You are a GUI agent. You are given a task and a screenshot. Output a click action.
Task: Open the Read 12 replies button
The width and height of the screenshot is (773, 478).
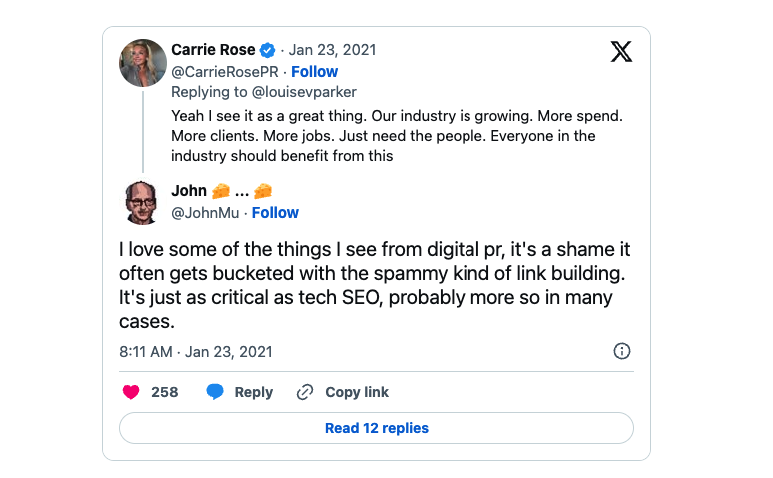pos(376,428)
